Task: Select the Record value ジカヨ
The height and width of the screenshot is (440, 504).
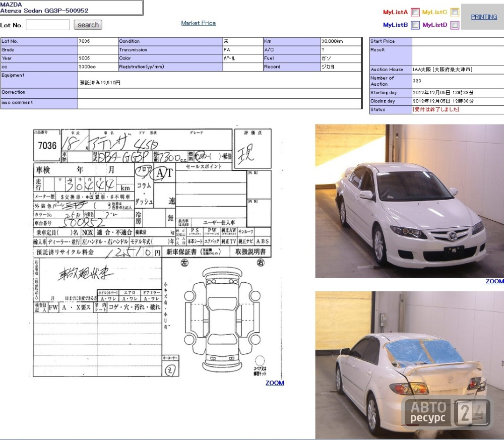Action: (x=328, y=67)
